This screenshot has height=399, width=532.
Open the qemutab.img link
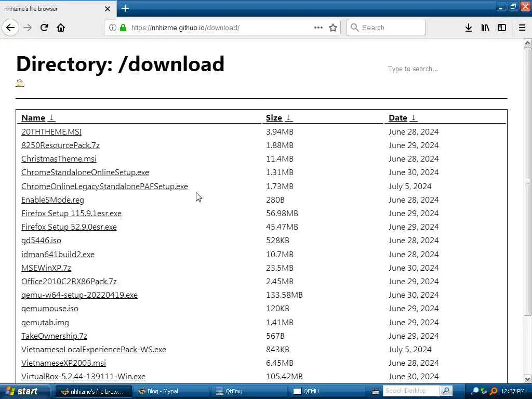[x=45, y=323]
